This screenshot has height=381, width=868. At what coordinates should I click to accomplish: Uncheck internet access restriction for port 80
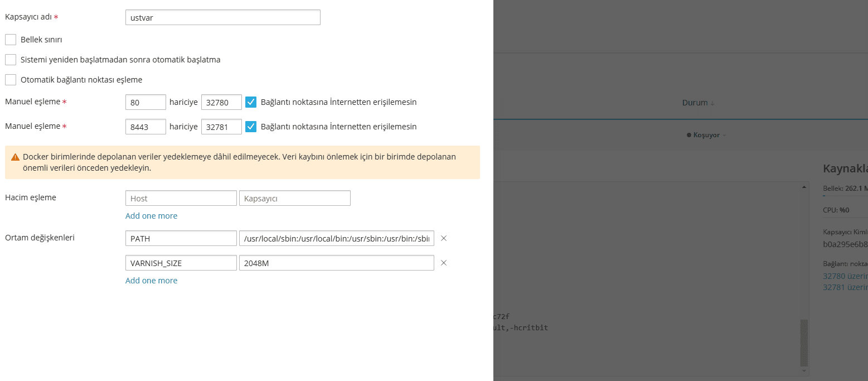[251, 102]
